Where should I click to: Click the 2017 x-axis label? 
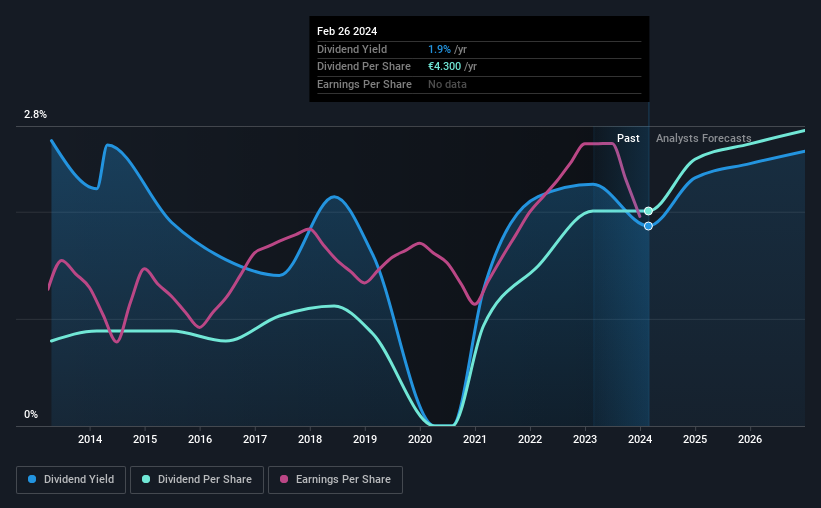[x=255, y=439]
